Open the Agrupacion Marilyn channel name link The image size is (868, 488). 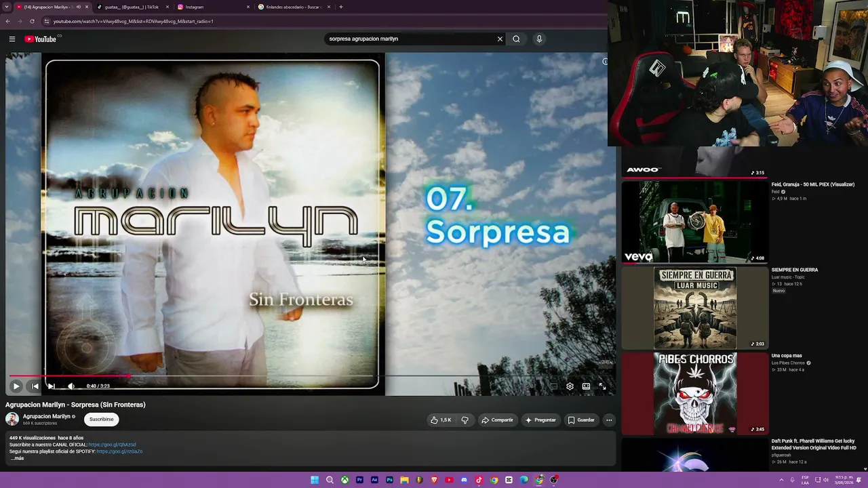point(47,416)
